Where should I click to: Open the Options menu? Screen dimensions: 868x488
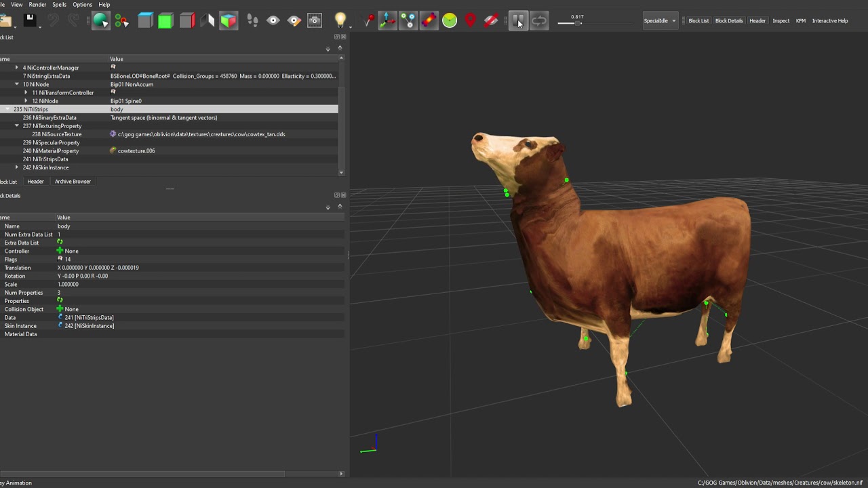(x=83, y=5)
